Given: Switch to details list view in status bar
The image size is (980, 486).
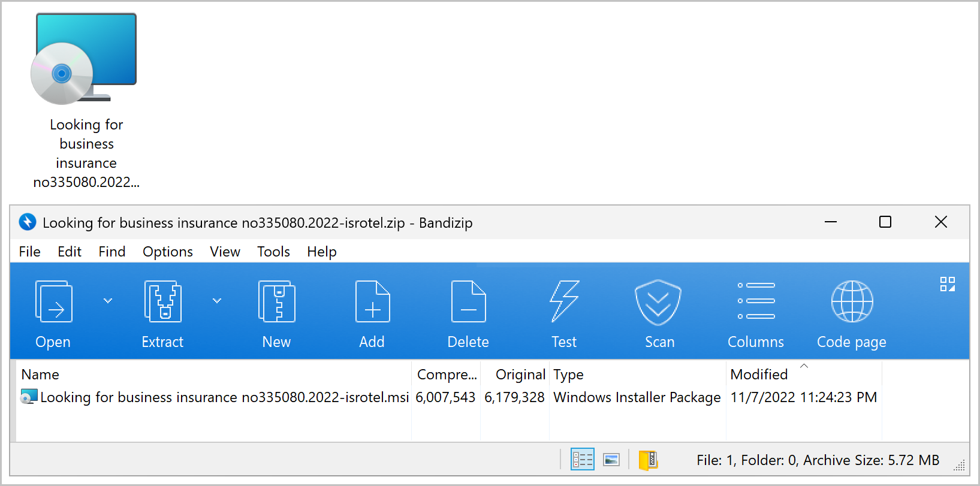Looking at the screenshot, I should 582,460.
